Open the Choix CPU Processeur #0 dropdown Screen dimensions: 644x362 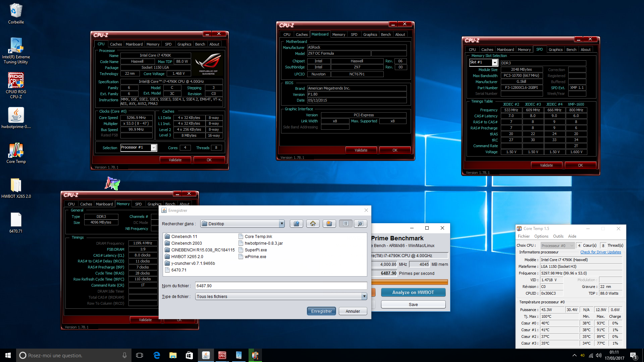[557, 245]
